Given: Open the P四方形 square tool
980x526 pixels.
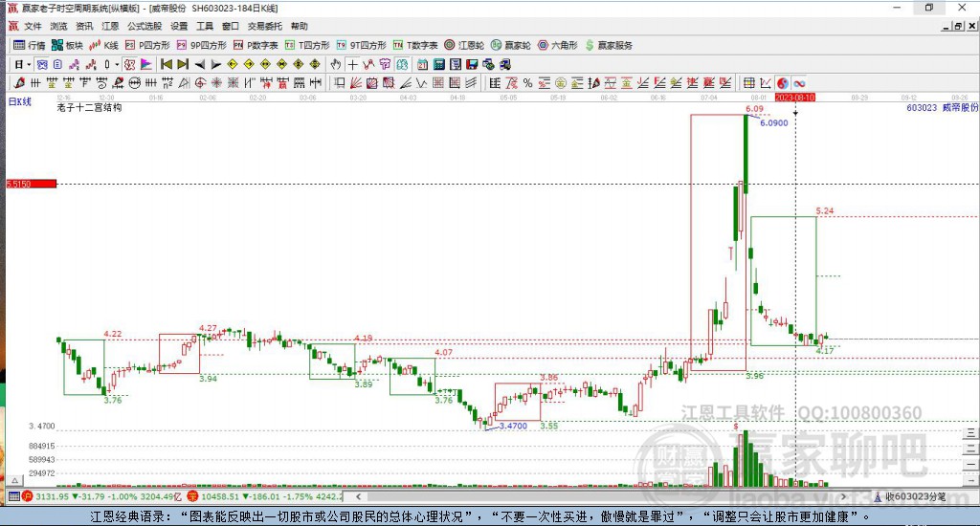Looking at the screenshot, I should pos(147,45).
